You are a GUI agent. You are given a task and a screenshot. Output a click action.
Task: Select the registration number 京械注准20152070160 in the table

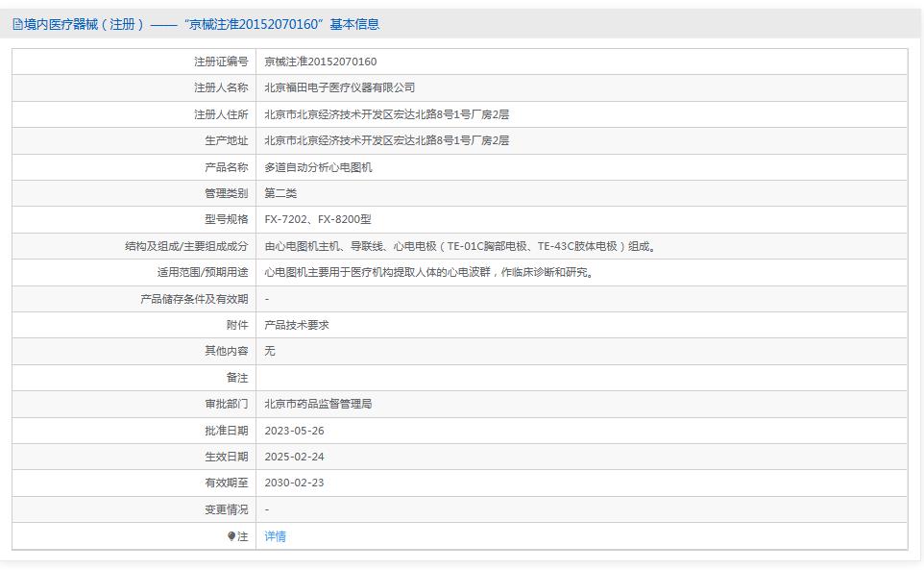[320, 62]
